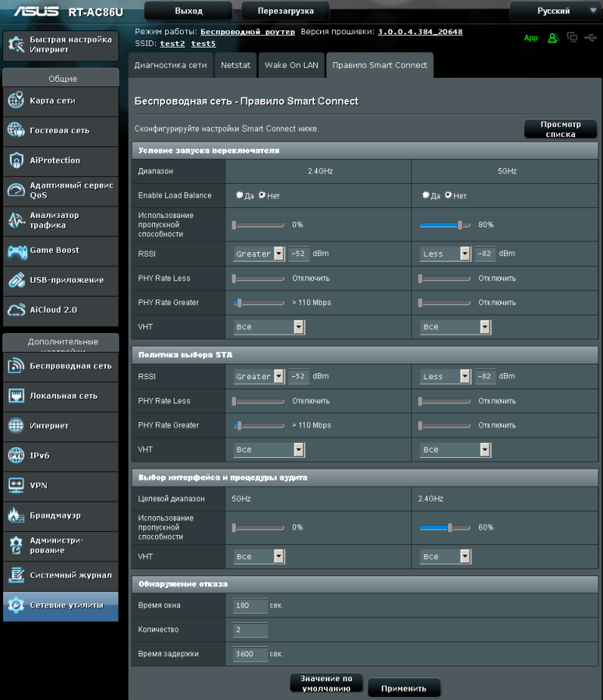Open STA policy 5GHz RSSI Less dropdown
603x700 pixels.
coord(445,376)
